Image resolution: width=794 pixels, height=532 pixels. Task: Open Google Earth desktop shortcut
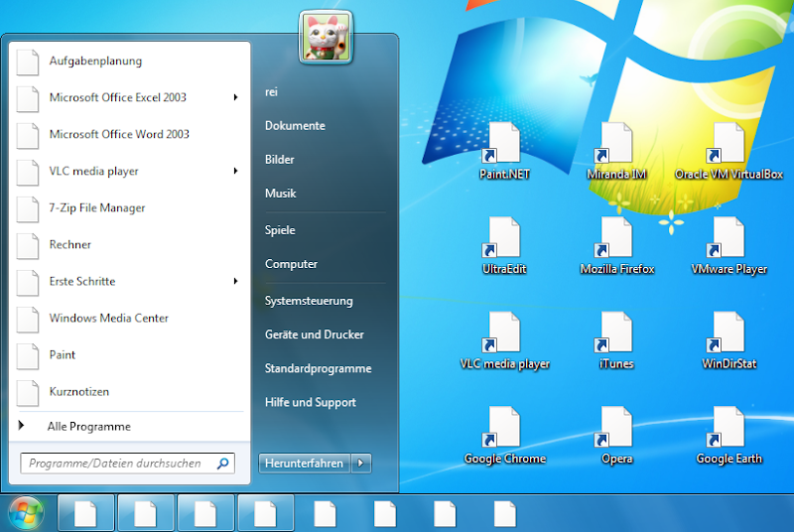[728, 435]
